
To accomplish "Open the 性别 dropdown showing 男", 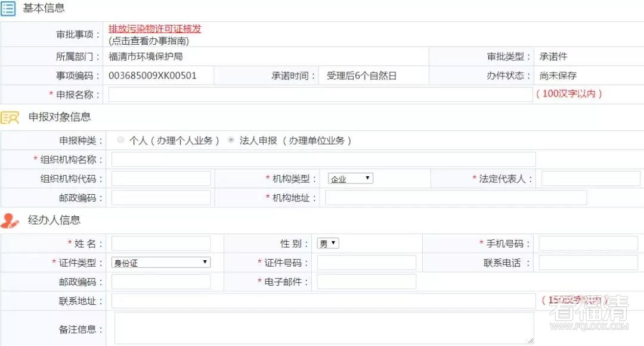I will point(328,244).
